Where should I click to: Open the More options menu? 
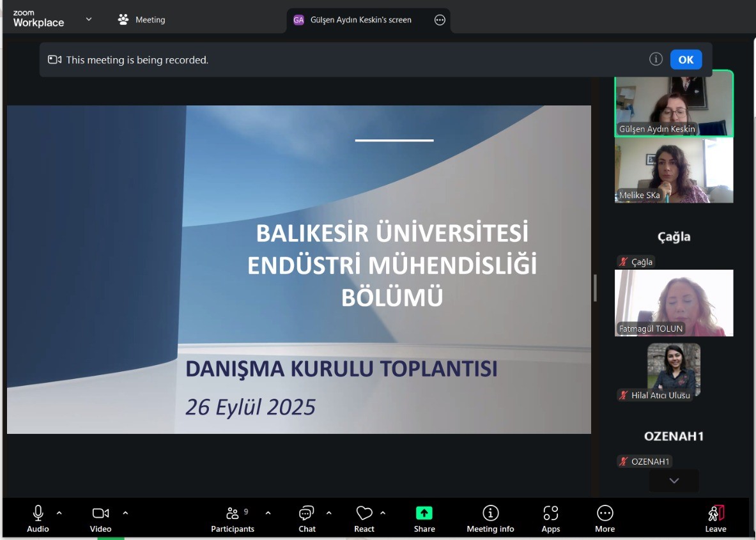[x=605, y=519]
